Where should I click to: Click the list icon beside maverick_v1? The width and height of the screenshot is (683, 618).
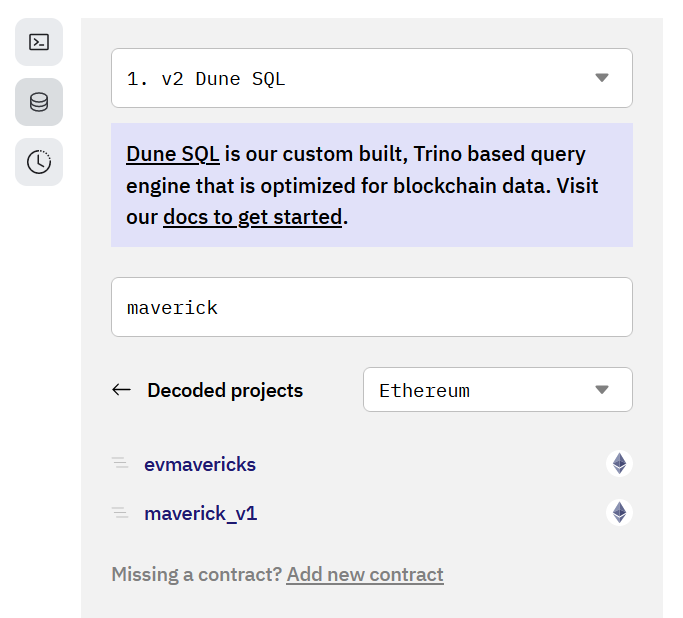click(x=120, y=513)
